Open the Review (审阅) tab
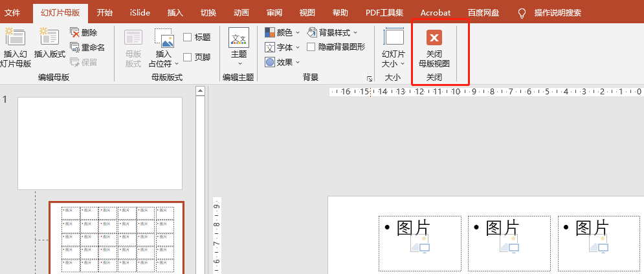This screenshot has height=274, width=644. click(x=274, y=13)
